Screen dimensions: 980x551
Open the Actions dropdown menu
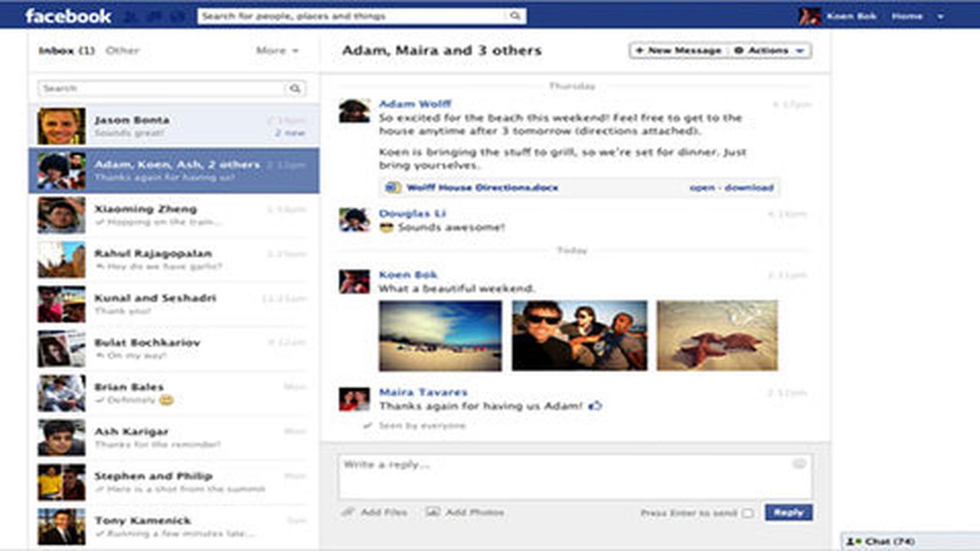(x=769, y=51)
